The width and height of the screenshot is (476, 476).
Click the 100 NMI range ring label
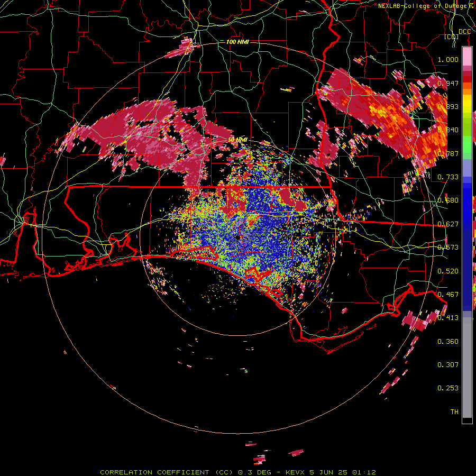[237, 42]
